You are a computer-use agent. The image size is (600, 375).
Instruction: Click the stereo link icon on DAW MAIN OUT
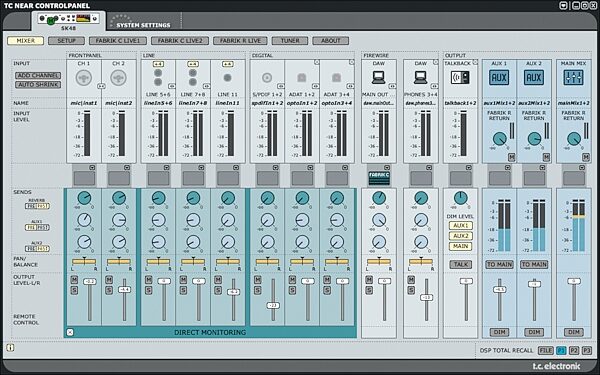392,86
